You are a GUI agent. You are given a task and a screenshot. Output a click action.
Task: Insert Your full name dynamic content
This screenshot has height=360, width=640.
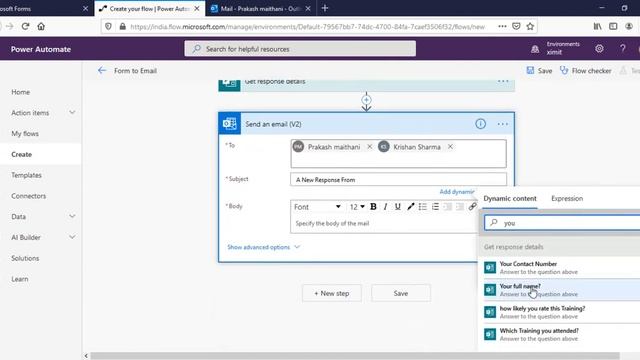pos(562,290)
